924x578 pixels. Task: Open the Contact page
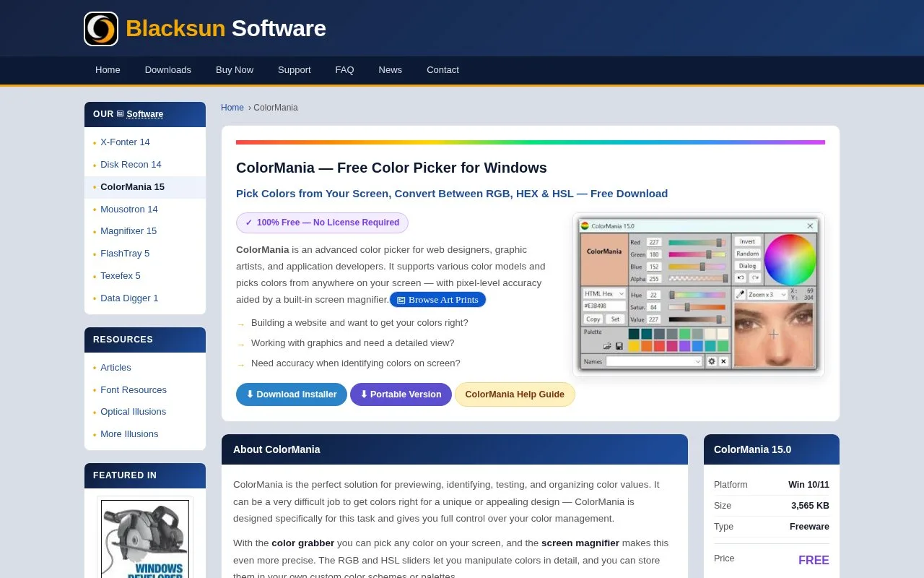443,70
